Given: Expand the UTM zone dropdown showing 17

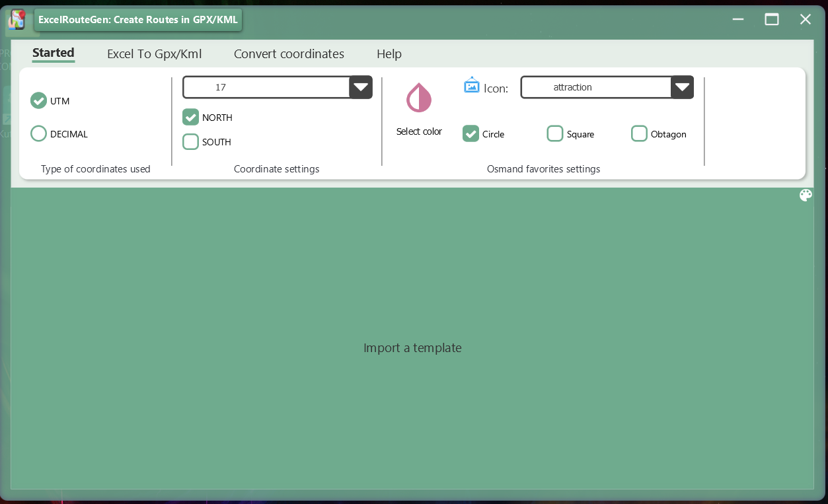Looking at the screenshot, I should pyautogui.click(x=360, y=87).
